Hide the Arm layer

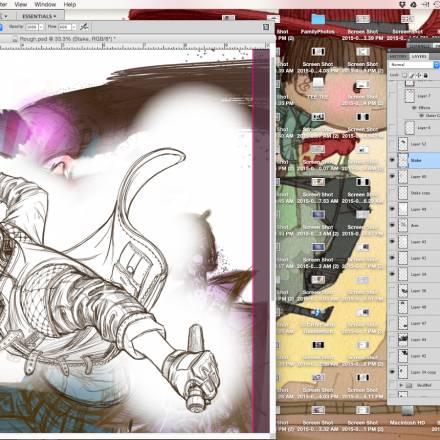coord(392,226)
